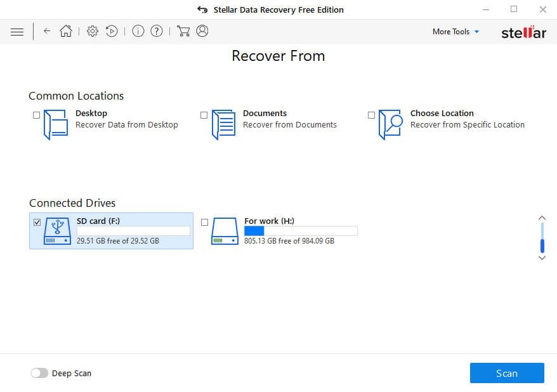Open the help icon
557x392 pixels.
(x=156, y=30)
